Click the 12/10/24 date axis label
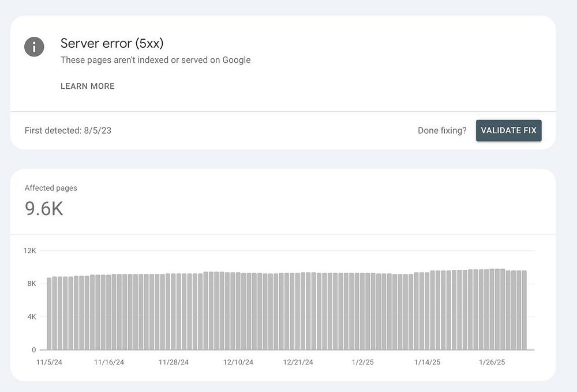 (238, 362)
